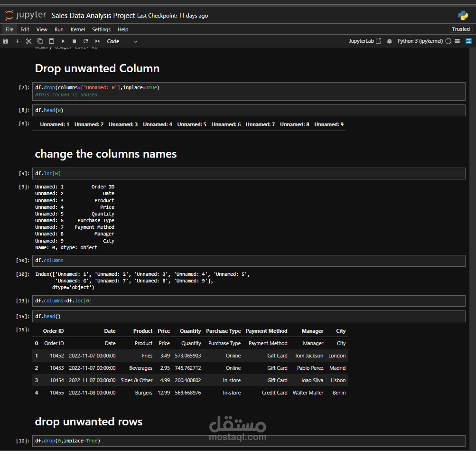Cut the selected cell with the scissors icon
The image size is (476, 451).
pyautogui.click(x=29, y=41)
